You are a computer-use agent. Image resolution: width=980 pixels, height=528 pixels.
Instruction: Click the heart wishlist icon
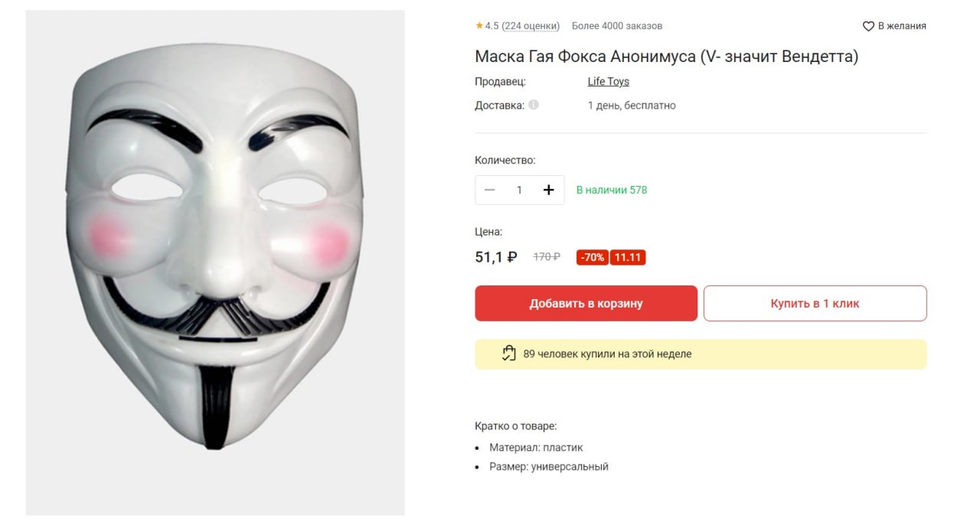tap(868, 26)
